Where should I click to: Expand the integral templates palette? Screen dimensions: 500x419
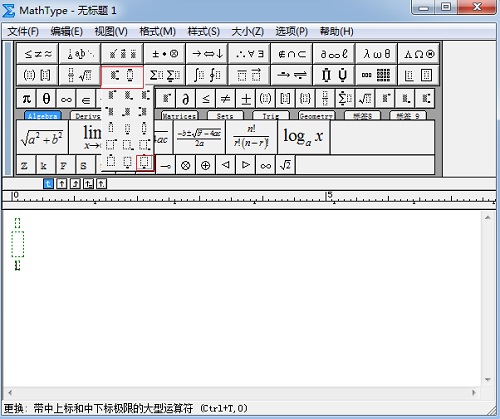207,75
